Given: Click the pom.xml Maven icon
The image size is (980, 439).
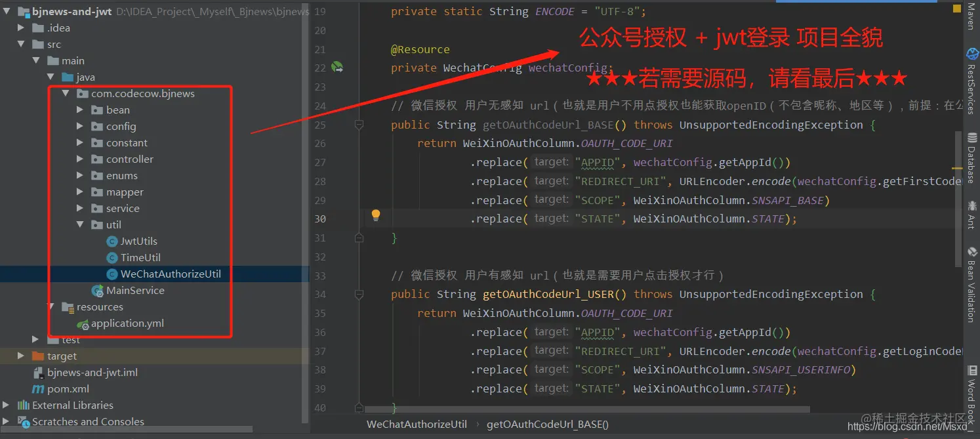Looking at the screenshot, I should click(38, 389).
